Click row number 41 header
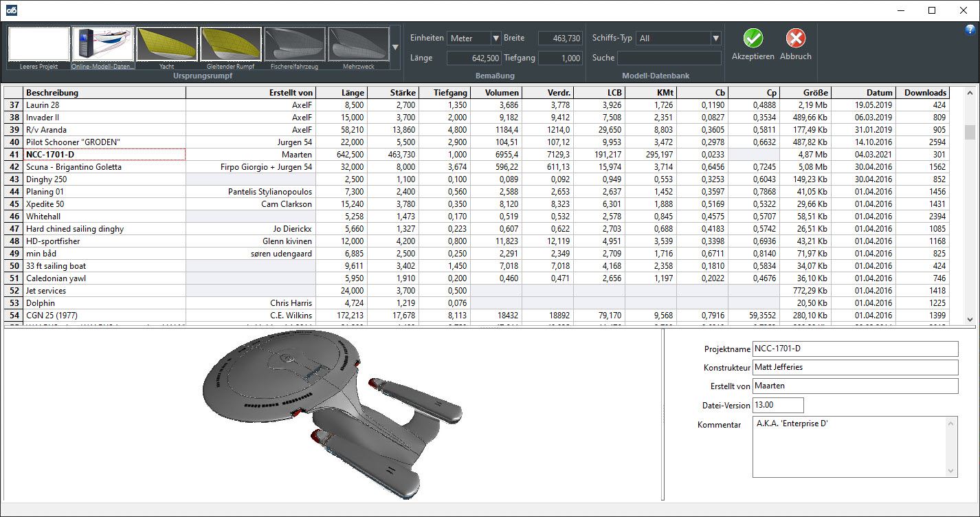This screenshot has height=517, width=980. pyautogui.click(x=13, y=155)
